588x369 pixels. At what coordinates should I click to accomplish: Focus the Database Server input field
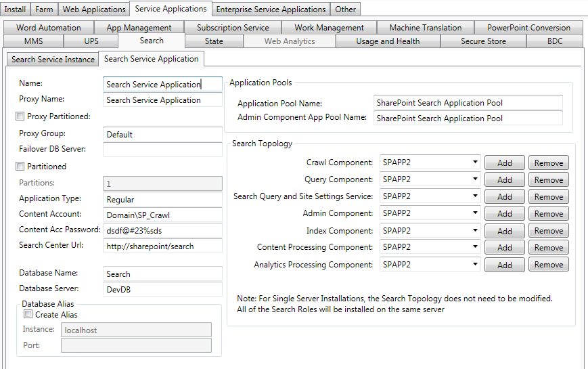162,290
